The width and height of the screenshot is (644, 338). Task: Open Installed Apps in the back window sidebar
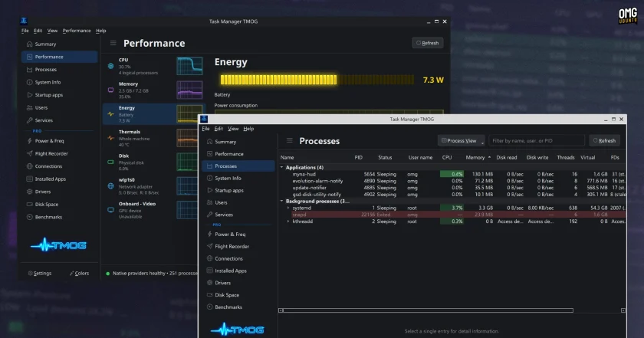(x=46, y=179)
